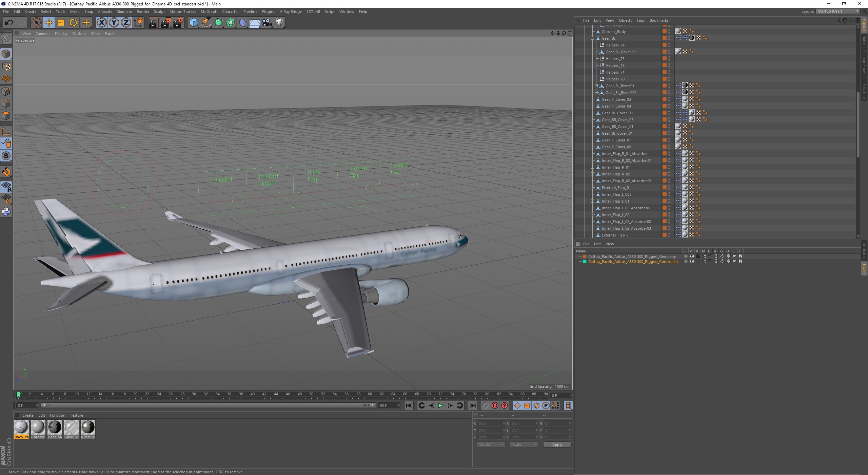The width and height of the screenshot is (868, 475).
Task: Add a Cube primitive object
Action: (x=194, y=23)
